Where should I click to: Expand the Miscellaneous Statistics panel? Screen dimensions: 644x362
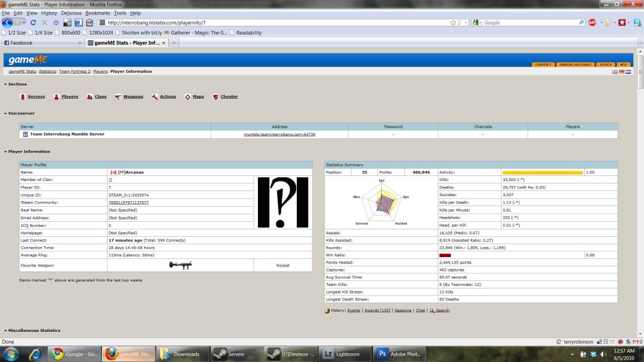6,331
